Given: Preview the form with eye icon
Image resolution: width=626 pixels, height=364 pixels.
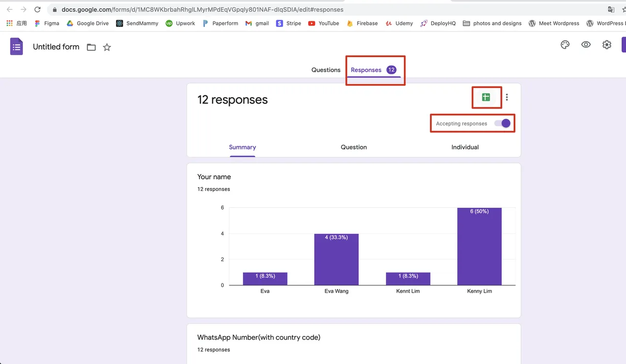Looking at the screenshot, I should pyautogui.click(x=586, y=45).
